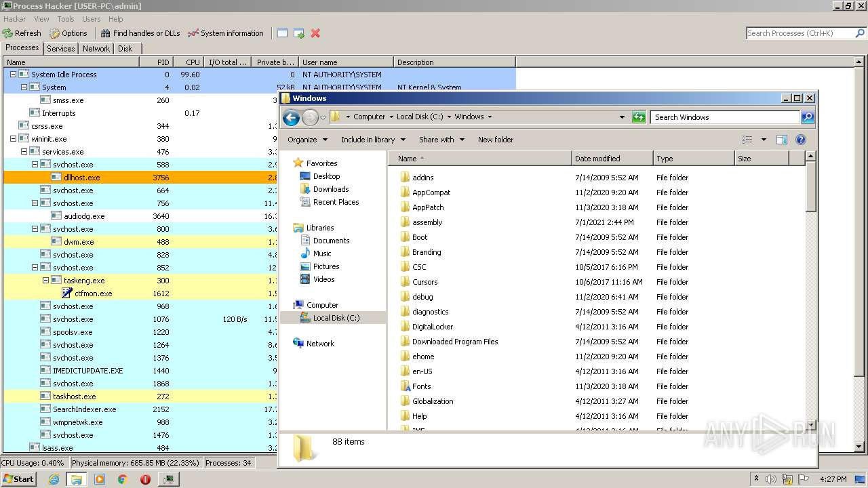Collapse the taskeng.exe tree node
The image size is (868, 488).
[45, 281]
